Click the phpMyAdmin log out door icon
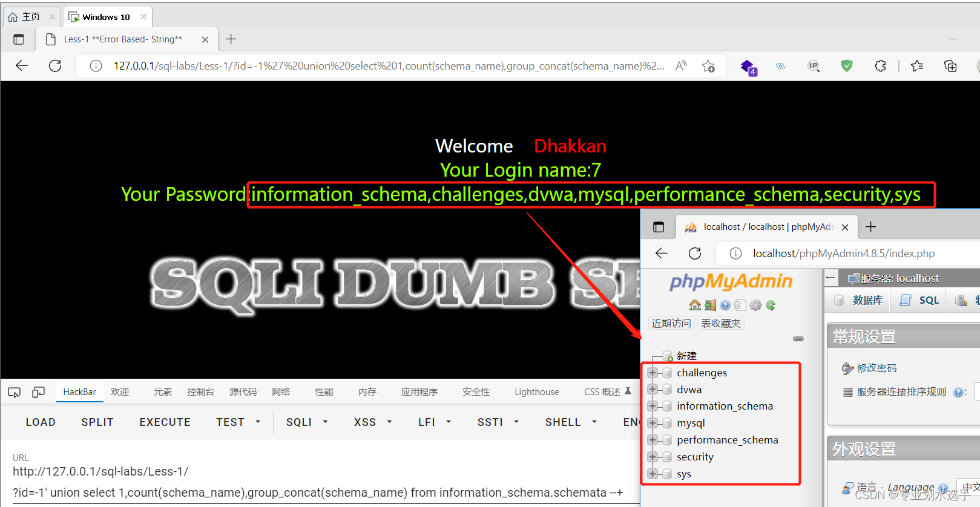Image resolution: width=980 pixels, height=507 pixels. tap(710, 305)
